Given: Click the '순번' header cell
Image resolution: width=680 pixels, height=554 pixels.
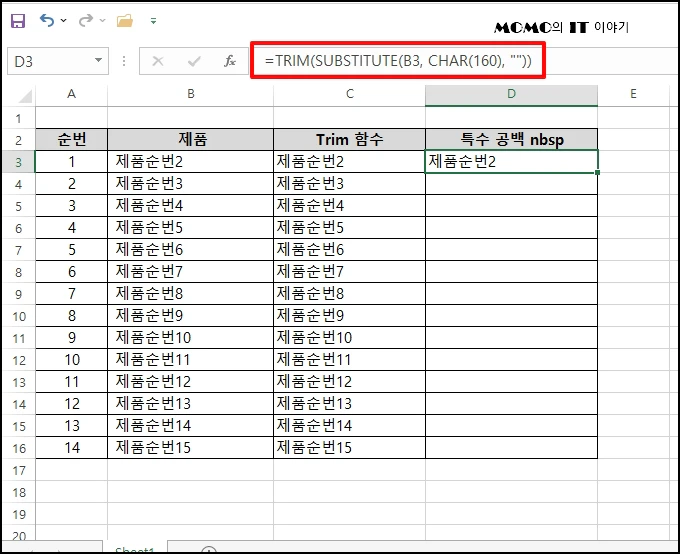Looking at the screenshot, I should point(72,140).
